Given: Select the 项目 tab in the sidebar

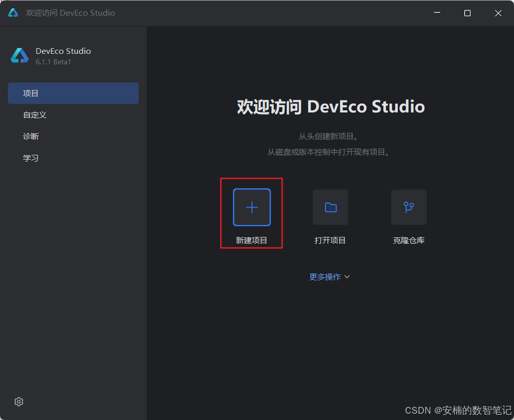Looking at the screenshot, I should (x=73, y=94).
